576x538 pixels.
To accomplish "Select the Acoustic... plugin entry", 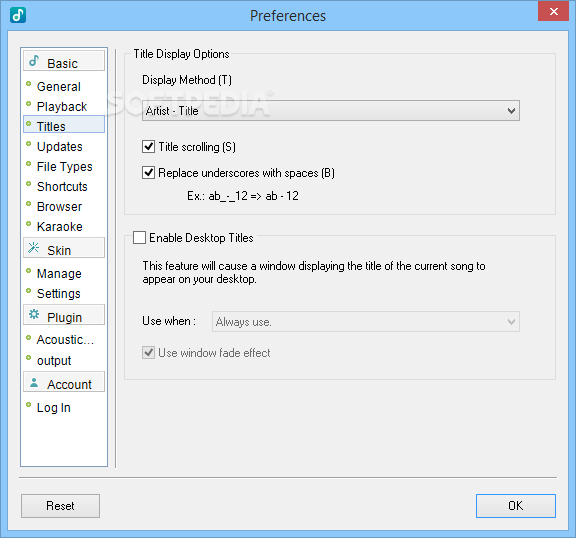I will (65, 340).
